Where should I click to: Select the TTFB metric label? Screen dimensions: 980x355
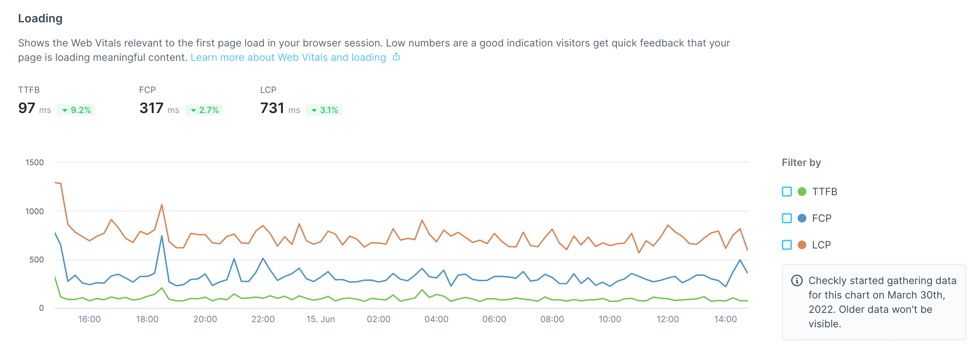tap(28, 90)
